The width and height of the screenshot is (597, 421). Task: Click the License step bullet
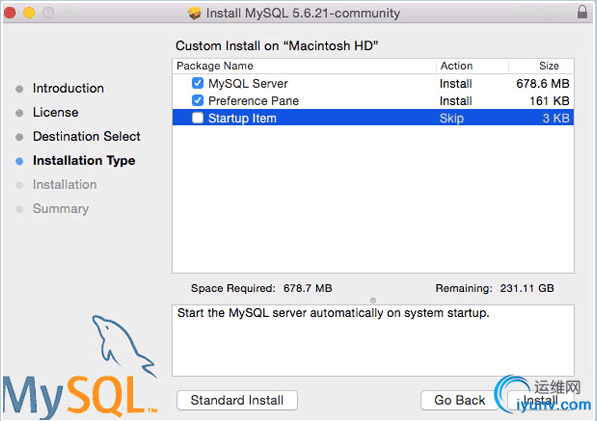19,113
